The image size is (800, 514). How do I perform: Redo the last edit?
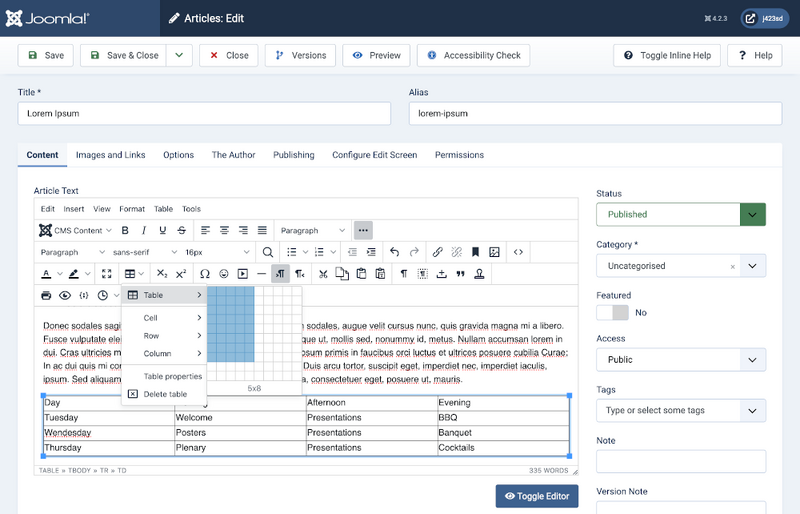(414, 252)
